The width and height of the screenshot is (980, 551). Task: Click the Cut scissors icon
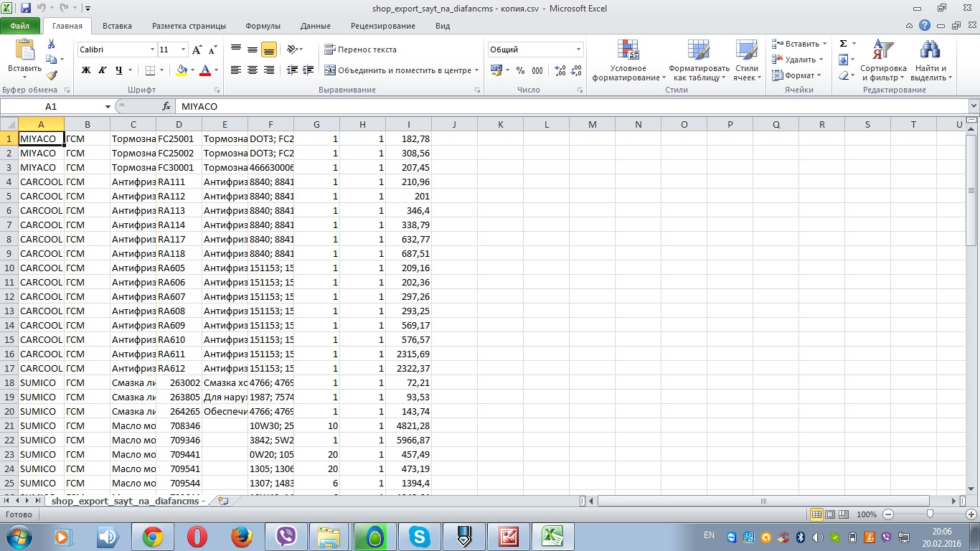(x=51, y=45)
